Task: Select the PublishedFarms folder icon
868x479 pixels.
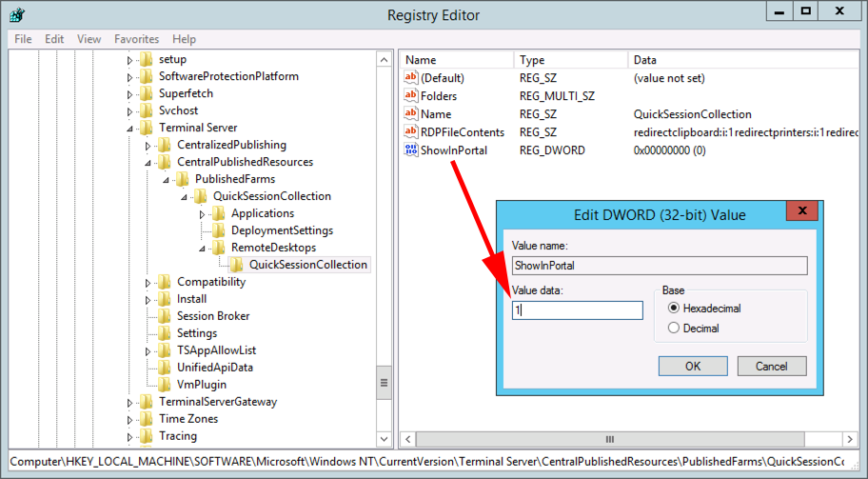Action: [x=182, y=179]
